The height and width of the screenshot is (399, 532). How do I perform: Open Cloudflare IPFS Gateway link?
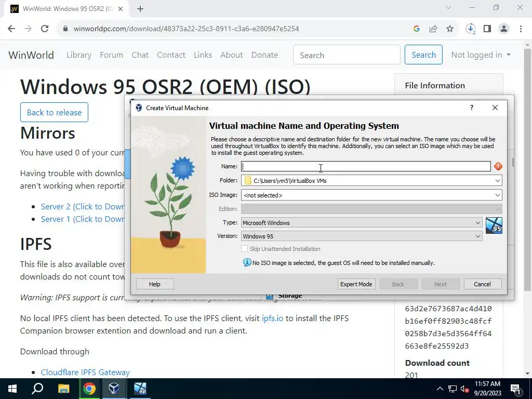coord(85,372)
